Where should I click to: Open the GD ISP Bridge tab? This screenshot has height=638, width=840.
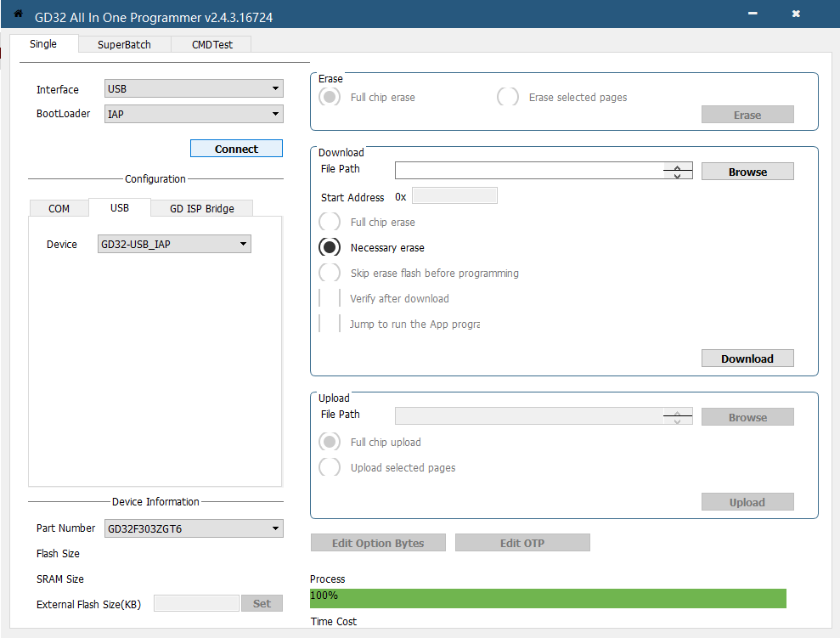[201, 208]
